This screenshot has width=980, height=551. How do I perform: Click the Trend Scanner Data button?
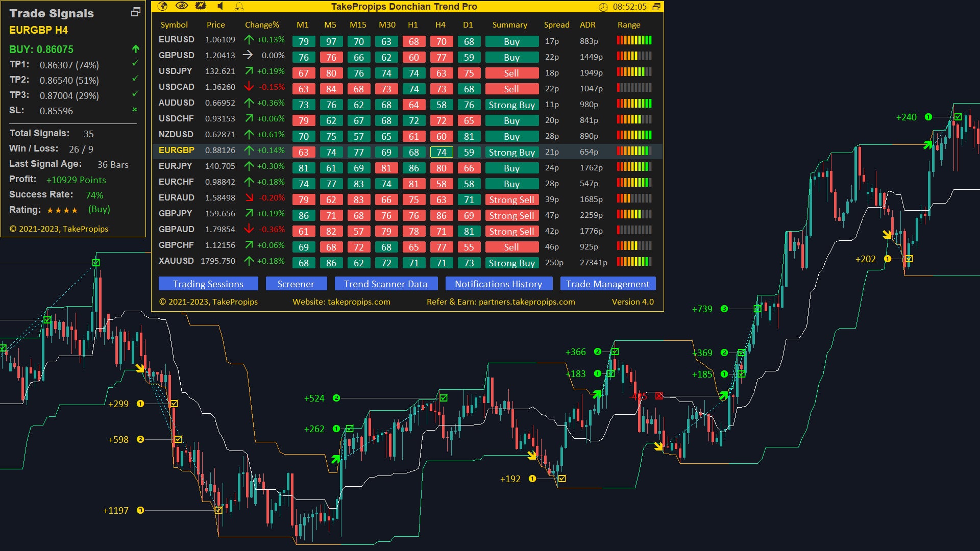[x=385, y=284]
